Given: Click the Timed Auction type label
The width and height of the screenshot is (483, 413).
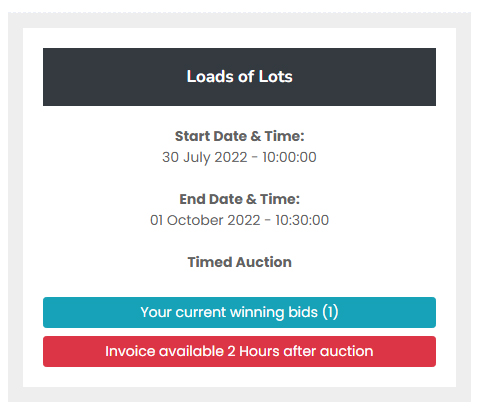Looking at the screenshot, I should pyautogui.click(x=239, y=262).
